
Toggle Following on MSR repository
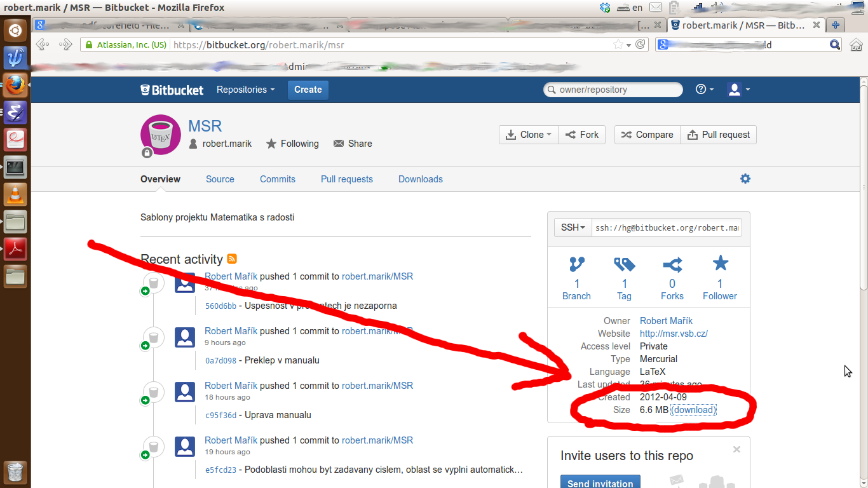[292, 144]
